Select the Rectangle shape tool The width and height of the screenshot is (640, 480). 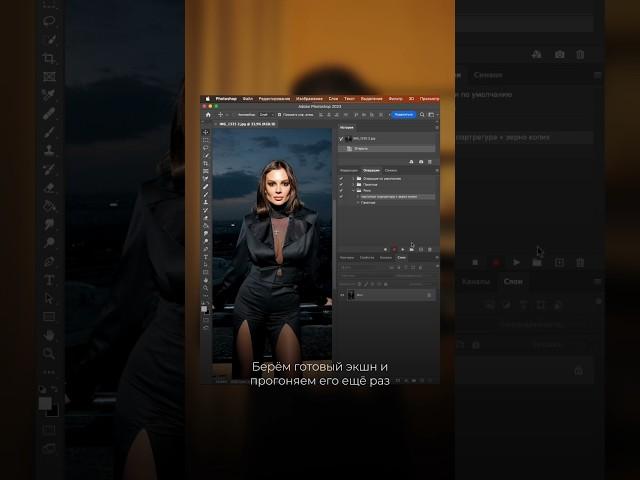point(205,272)
